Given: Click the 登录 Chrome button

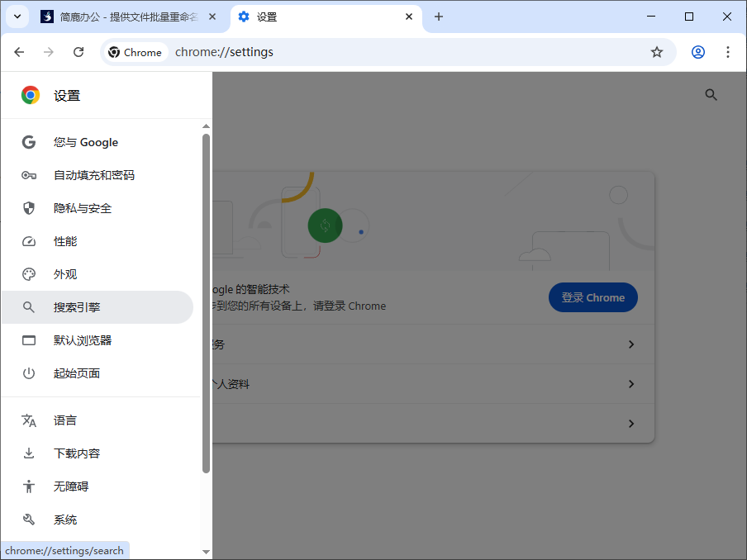Looking at the screenshot, I should [593, 297].
